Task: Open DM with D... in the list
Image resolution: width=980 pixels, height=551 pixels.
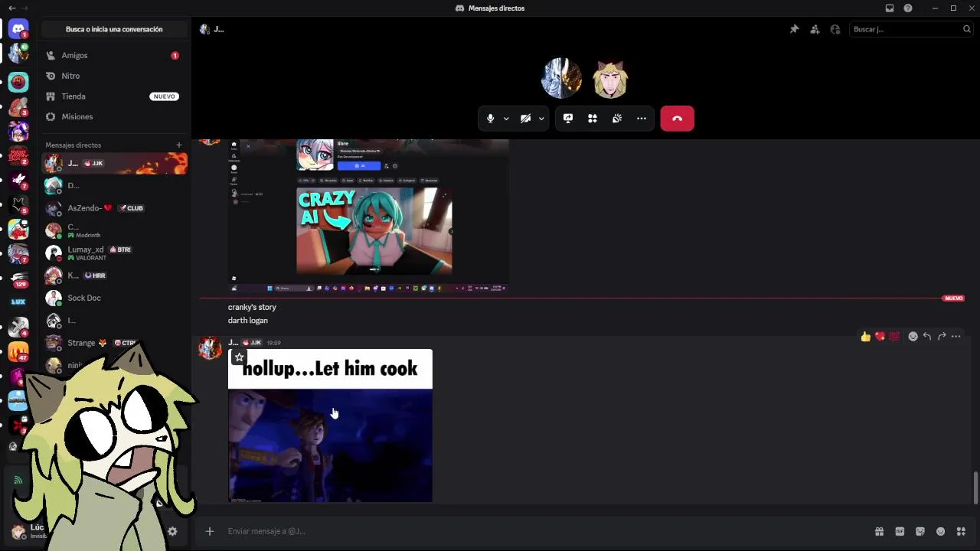Action: (x=114, y=186)
